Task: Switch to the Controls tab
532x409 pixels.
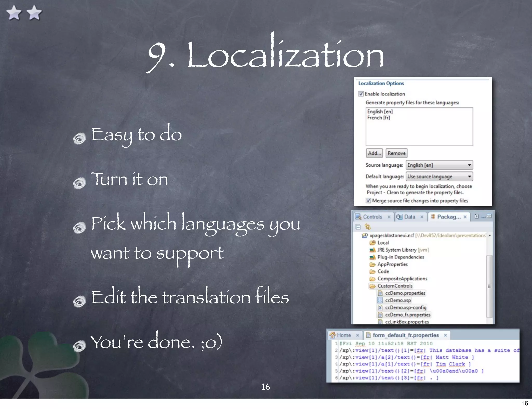Action: (x=373, y=217)
